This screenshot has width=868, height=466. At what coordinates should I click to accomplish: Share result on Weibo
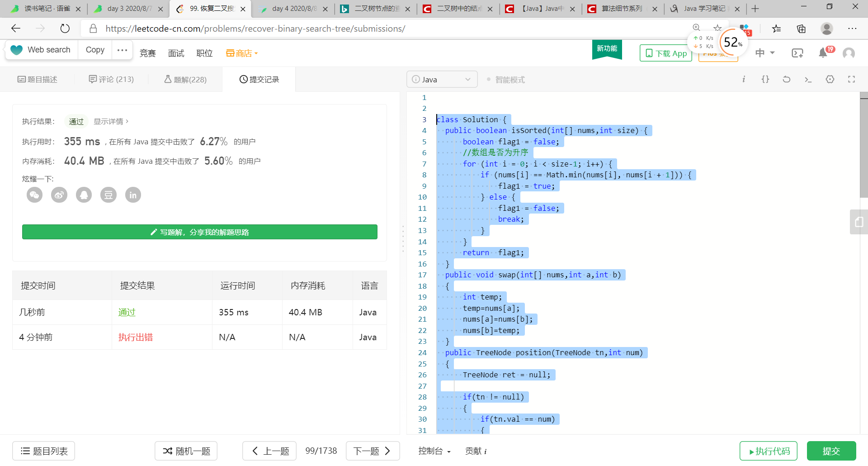[x=59, y=195]
